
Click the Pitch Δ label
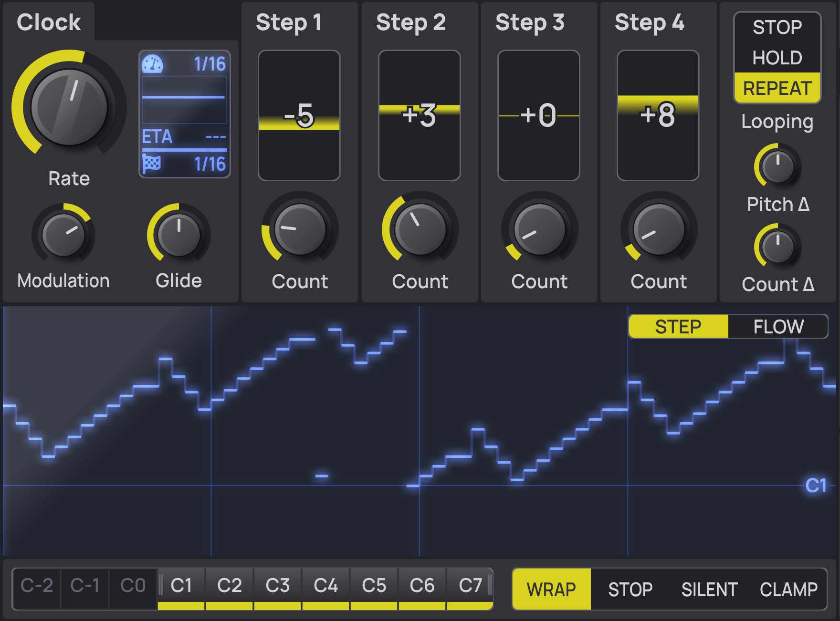pyautogui.click(x=778, y=204)
